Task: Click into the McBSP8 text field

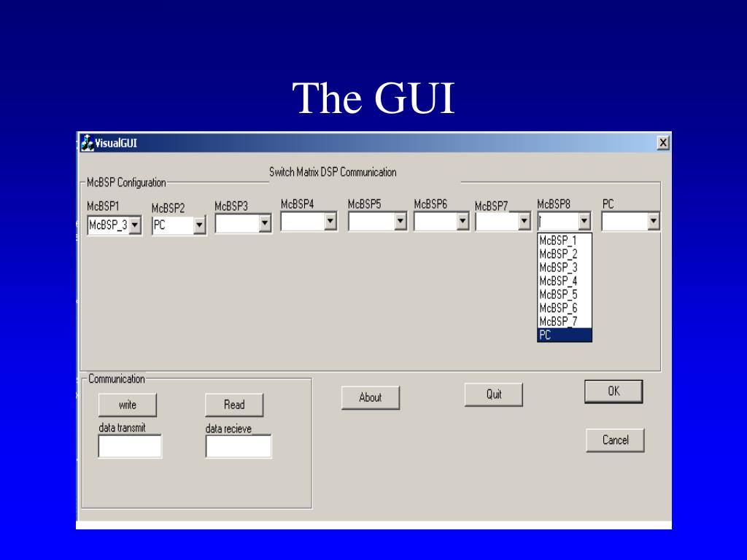Action: point(558,221)
